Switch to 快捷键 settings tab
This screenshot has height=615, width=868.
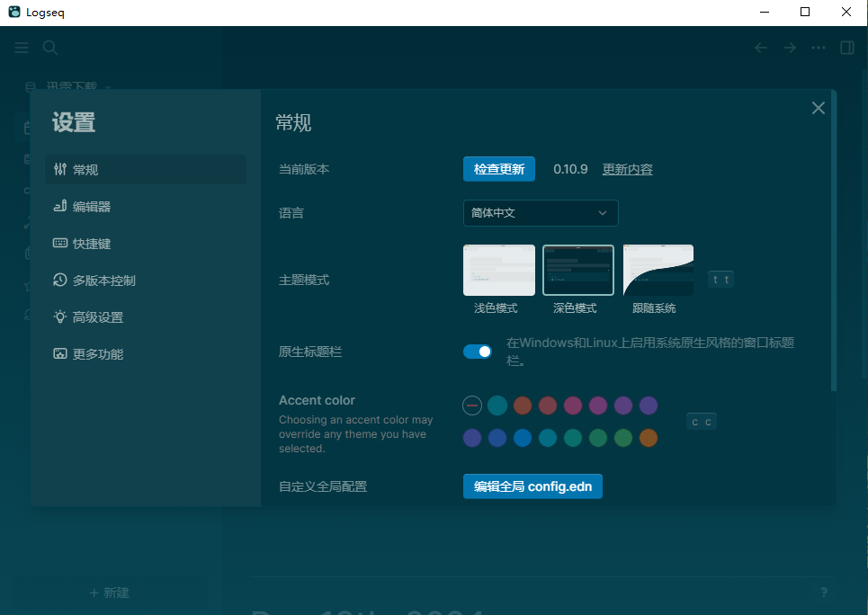(x=92, y=244)
